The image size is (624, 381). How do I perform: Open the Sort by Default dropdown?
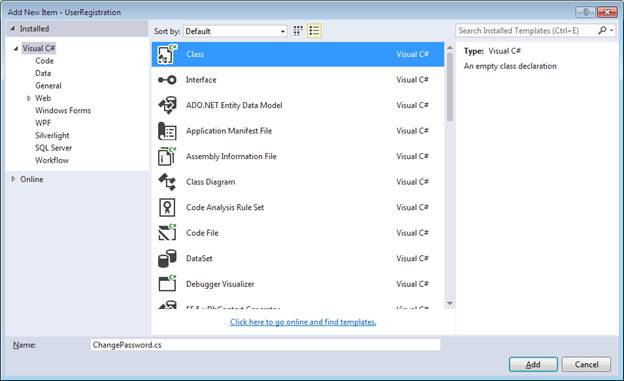click(235, 31)
